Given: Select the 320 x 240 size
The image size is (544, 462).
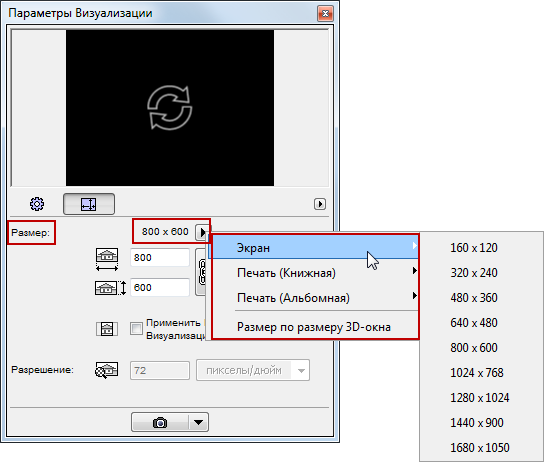Looking at the screenshot, I should [481, 273].
